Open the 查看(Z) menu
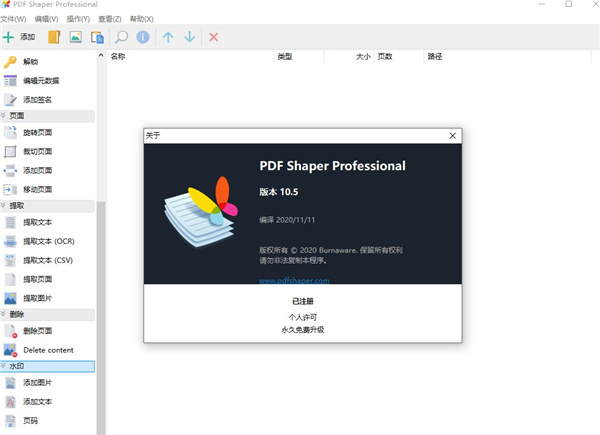The image size is (600, 435). [x=110, y=19]
